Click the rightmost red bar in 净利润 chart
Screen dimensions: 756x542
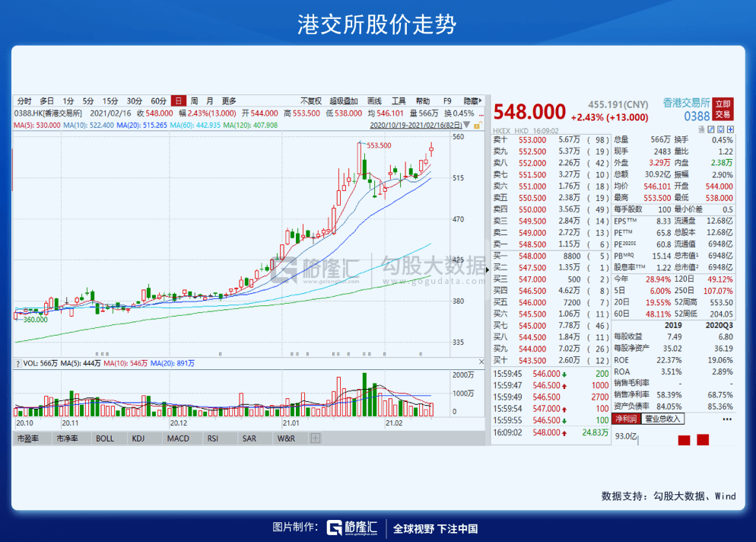click(703, 440)
